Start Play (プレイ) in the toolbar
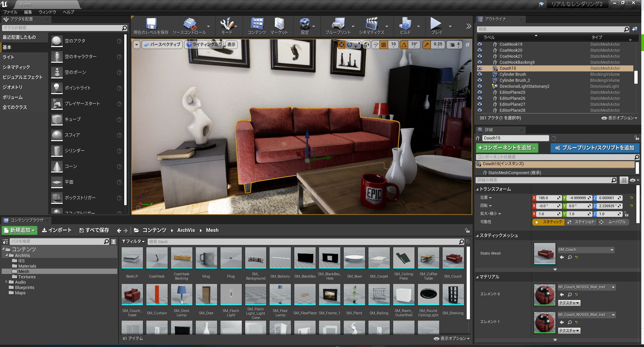 436,26
